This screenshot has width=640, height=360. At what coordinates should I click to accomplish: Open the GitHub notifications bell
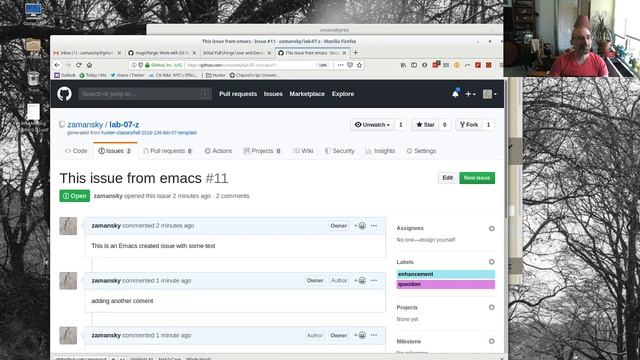tap(455, 93)
